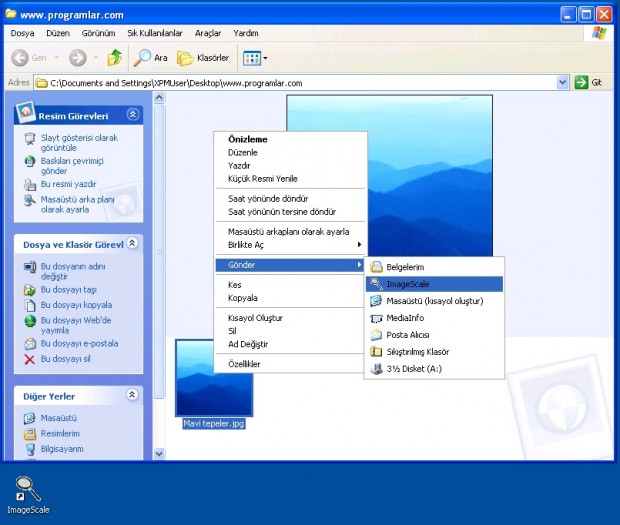Image resolution: width=620 pixels, height=525 pixels.
Task: Click printer icon beside Bu resmi yazdır
Action: tap(30, 185)
